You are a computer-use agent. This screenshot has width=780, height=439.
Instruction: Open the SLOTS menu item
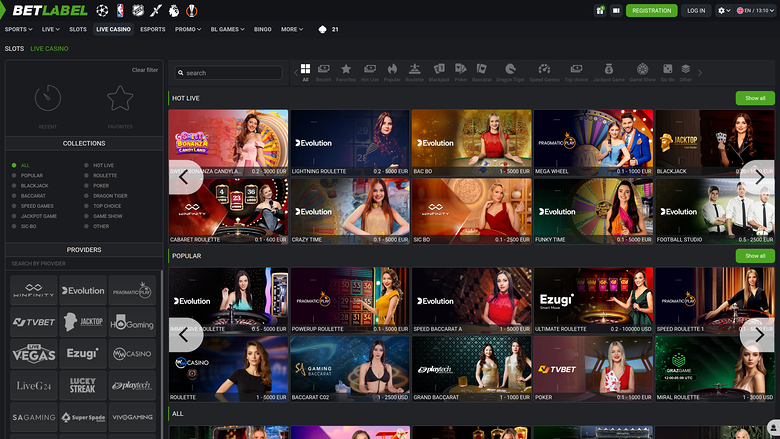point(78,29)
